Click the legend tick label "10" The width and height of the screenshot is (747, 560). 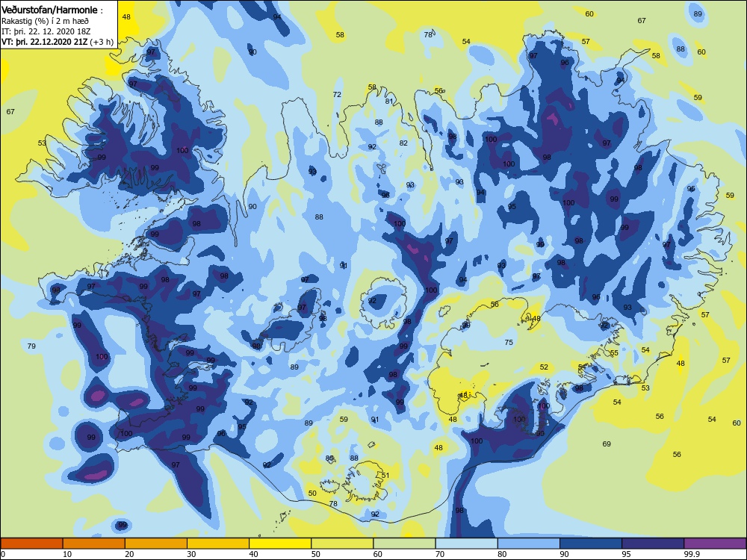coord(67,554)
